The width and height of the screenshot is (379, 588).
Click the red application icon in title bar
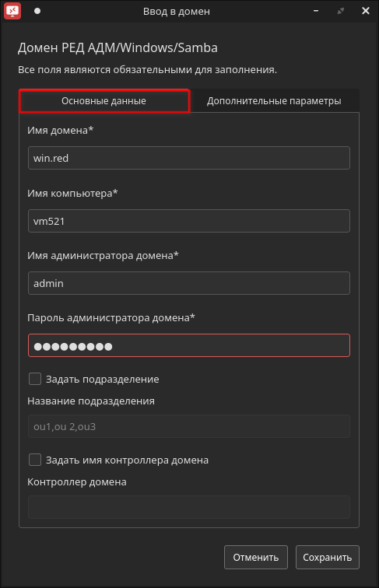point(12,11)
